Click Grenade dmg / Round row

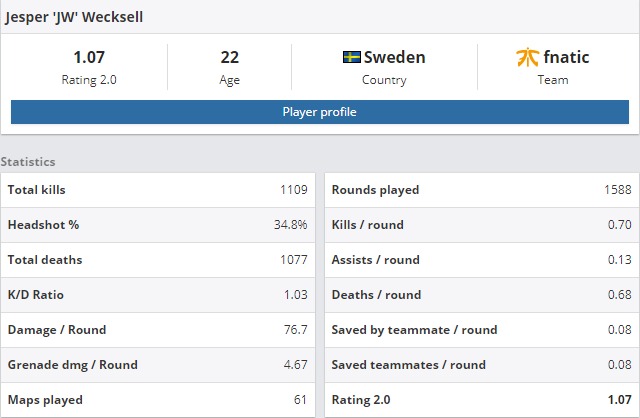[158, 365]
